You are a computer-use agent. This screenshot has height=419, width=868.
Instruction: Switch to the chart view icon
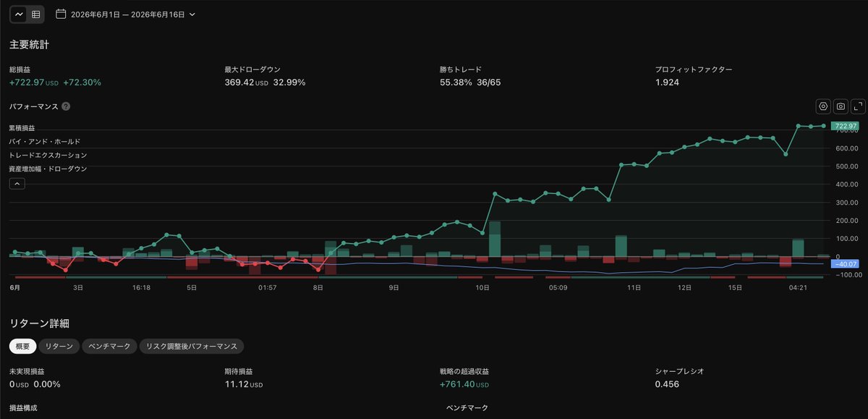pyautogui.click(x=19, y=14)
